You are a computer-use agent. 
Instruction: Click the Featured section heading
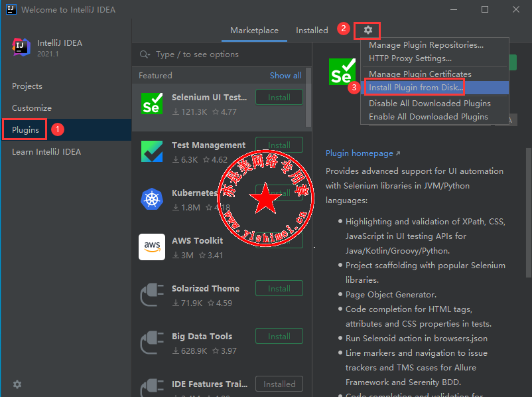pyautogui.click(x=155, y=76)
